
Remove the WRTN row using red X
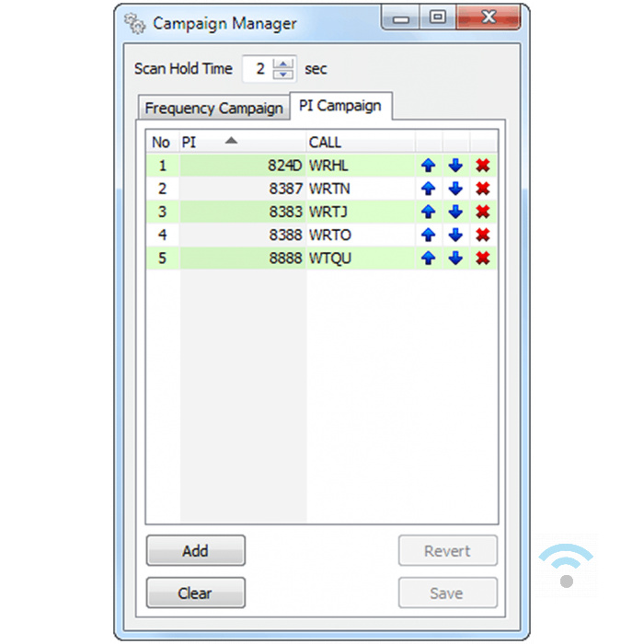click(482, 190)
